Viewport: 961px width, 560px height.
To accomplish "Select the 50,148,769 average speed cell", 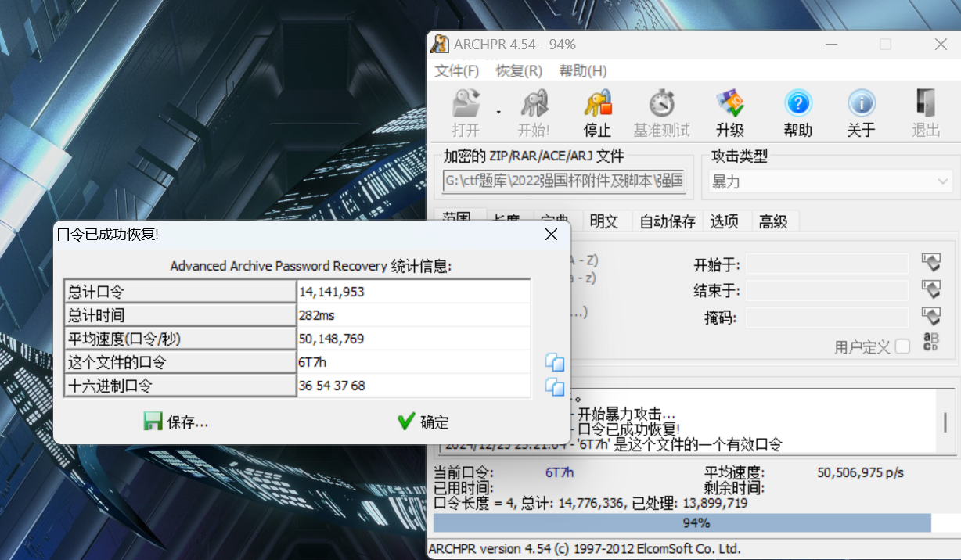I will pyautogui.click(x=413, y=339).
